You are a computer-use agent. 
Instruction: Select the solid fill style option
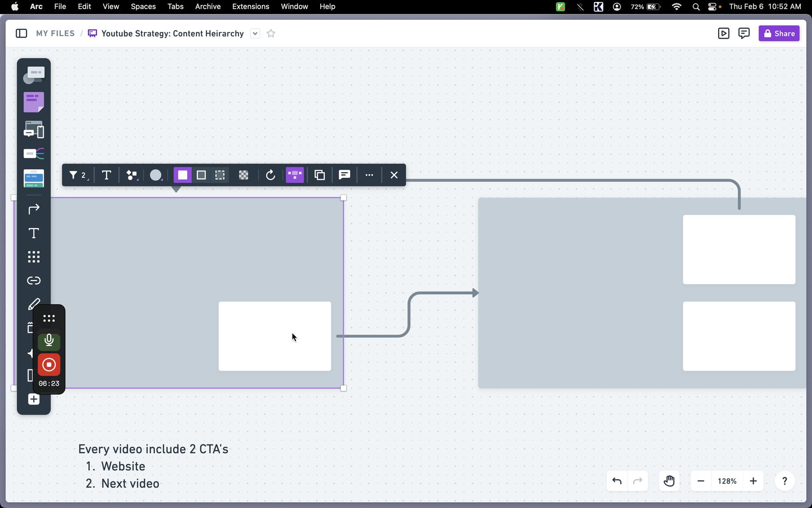[183, 175]
